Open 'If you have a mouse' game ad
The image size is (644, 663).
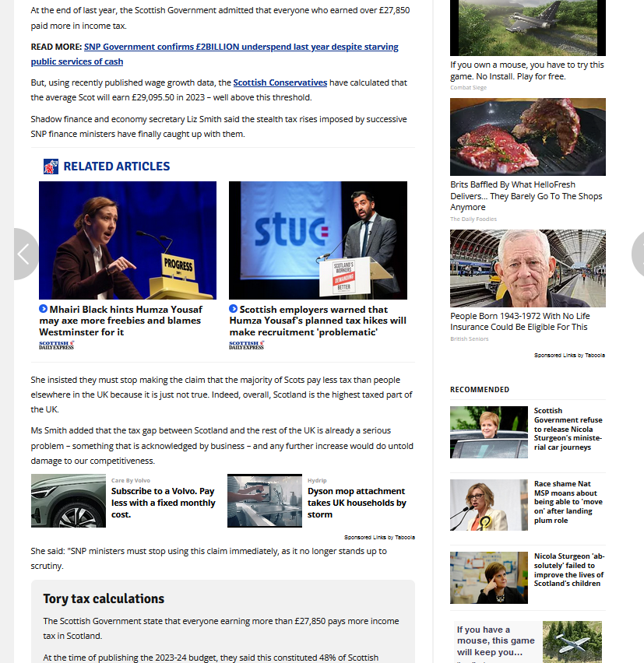pos(496,640)
